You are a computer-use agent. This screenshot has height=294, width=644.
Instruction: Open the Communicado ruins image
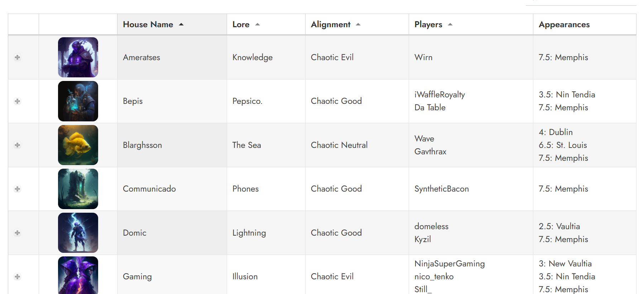[x=78, y=189]
